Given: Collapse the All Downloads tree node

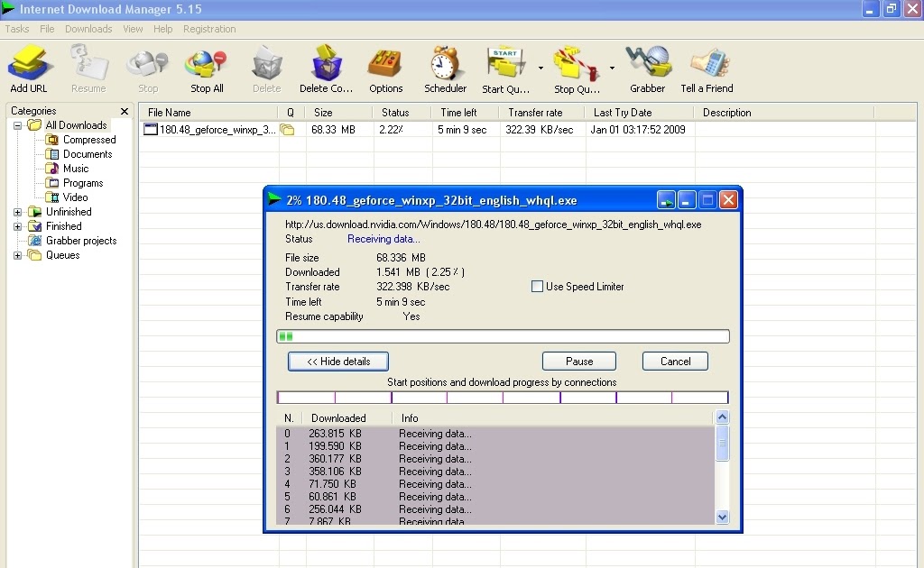Looking at the screenshot, I should coord(18,125).
